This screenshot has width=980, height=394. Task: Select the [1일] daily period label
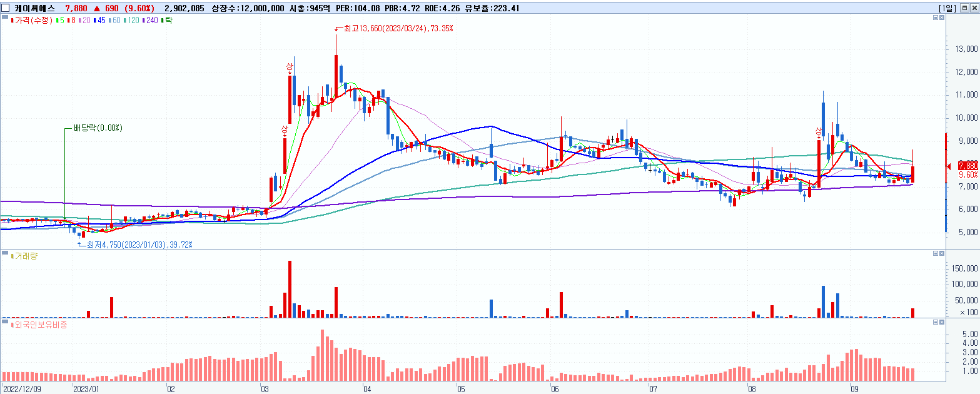(948, 8)
